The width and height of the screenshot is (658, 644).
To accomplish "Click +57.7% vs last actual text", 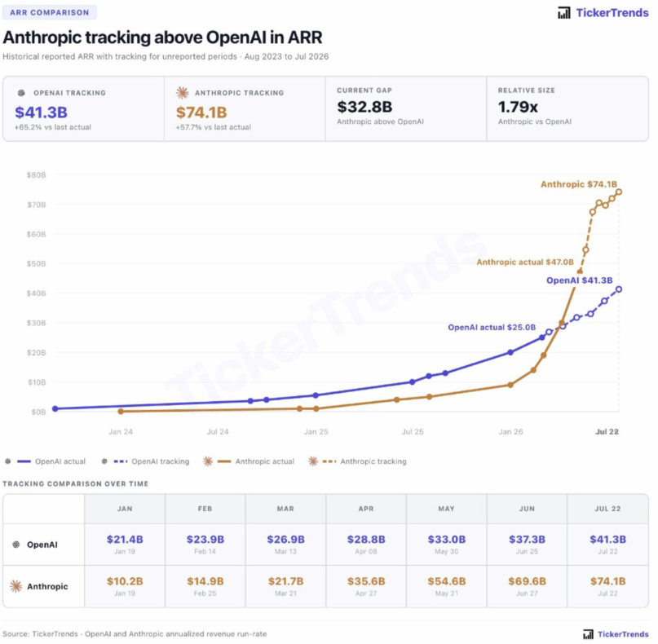I will point(213,127).
